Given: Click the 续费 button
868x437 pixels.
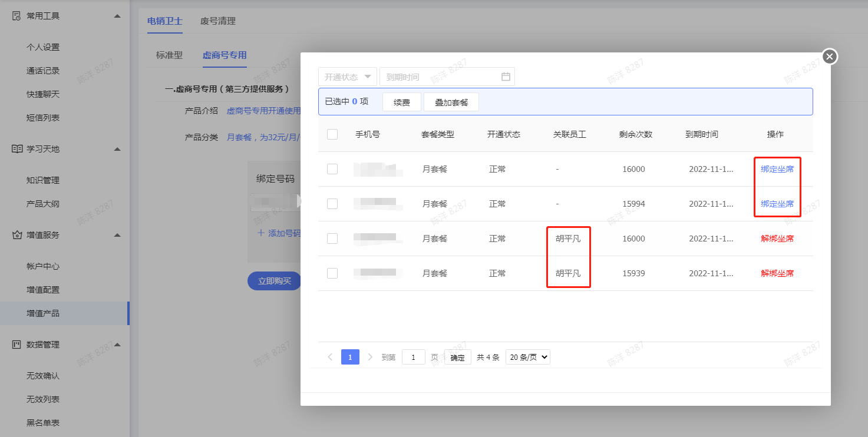Looking at the screenshot, I should click(x=402, y=102).
